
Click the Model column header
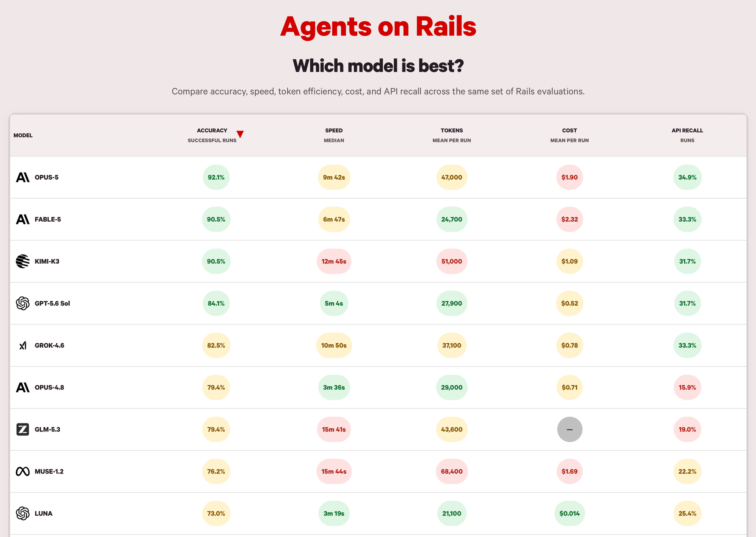23,135
